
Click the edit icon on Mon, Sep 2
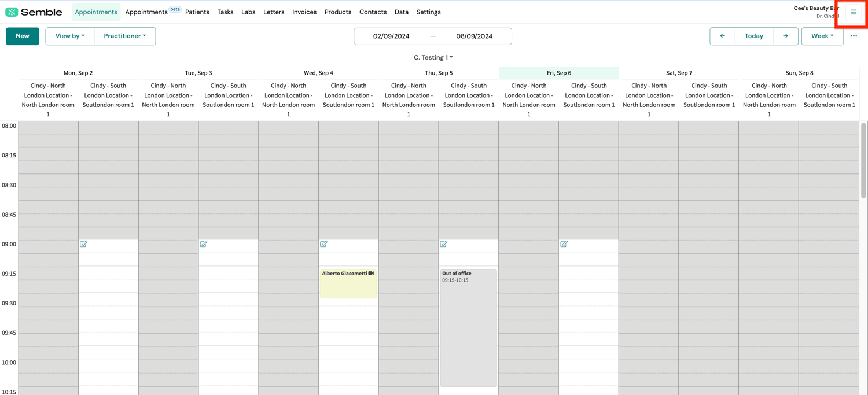(83, 244)
